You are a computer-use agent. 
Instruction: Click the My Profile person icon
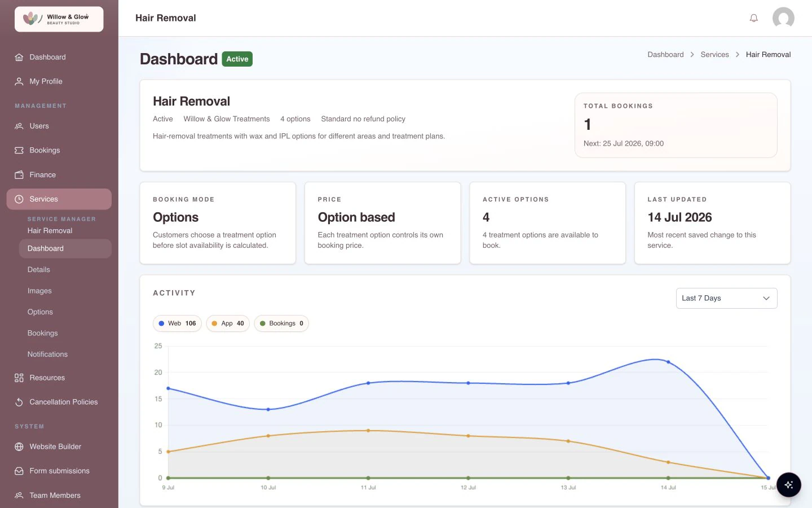point(19,81)
